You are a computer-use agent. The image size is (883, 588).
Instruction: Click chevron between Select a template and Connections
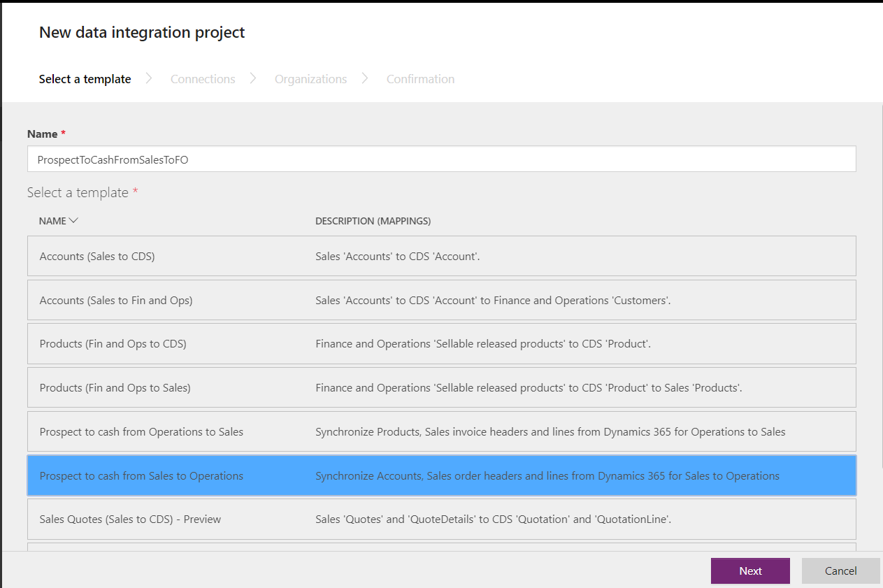point(149,78)
